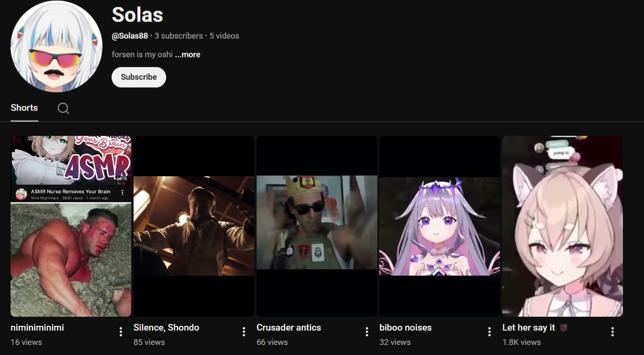The image size is (644, 355).
Task: Click the Solas channel avatar
Action: point(56,47)
